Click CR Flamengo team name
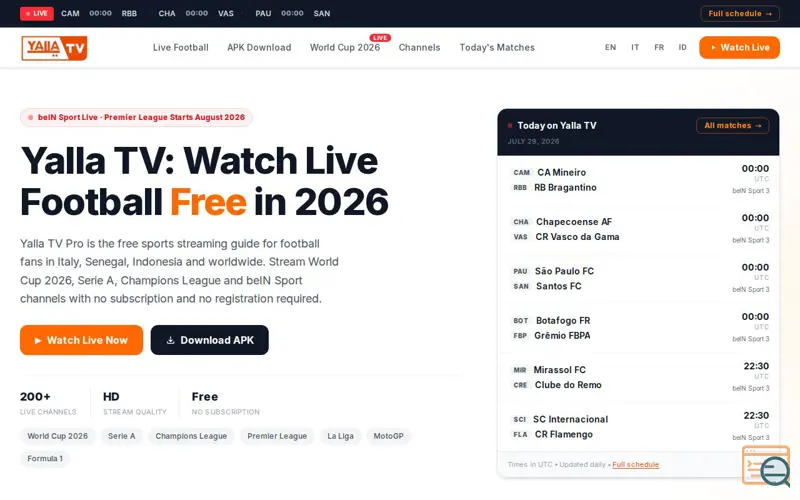 tap(564, 435)
